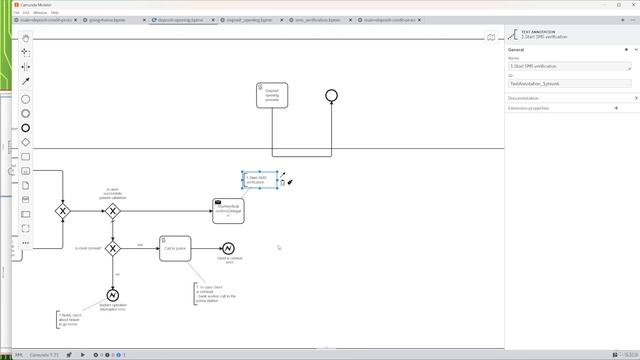Select the successful passport validation gateway
The image size is (640, 360).
[113, 211]
